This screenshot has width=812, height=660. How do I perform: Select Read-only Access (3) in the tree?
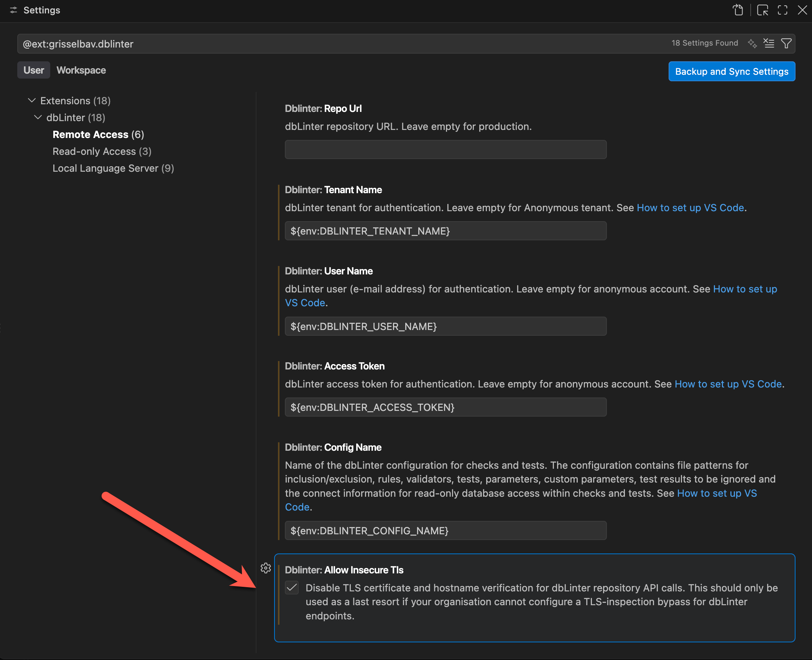point(102,151)
